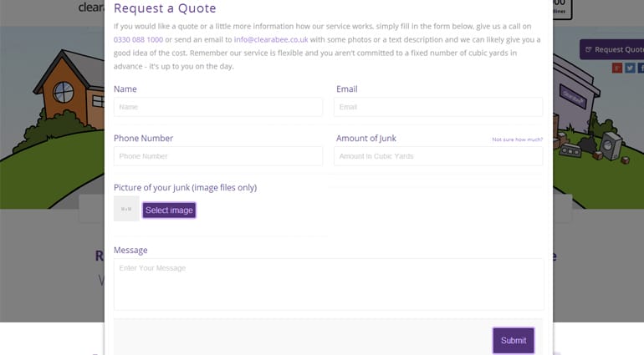
Task: Click the info@clearabee.co.uk email link
Action: pyautogui.click(x=271, y=38)
